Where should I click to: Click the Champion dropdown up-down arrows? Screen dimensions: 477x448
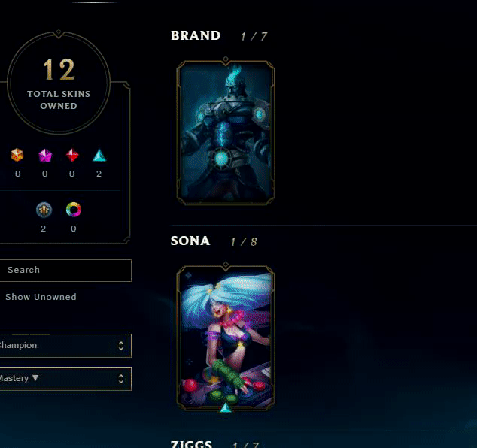pyautogui.click(x=121, y=346)
